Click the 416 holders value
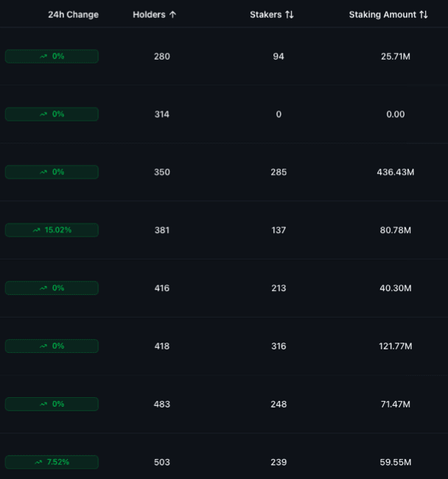 [162, 288]
